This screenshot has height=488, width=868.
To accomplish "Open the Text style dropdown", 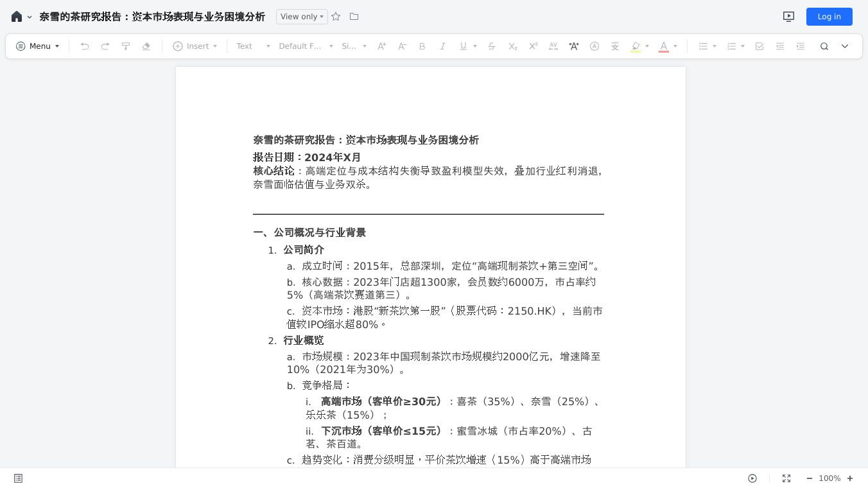I will point(253,46).
